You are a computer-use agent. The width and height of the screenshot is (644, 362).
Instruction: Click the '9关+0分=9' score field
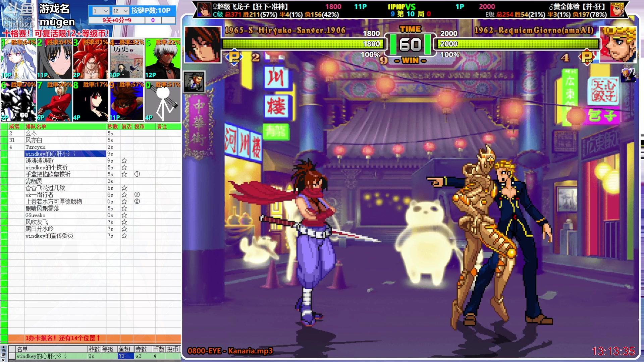[117, 20]
